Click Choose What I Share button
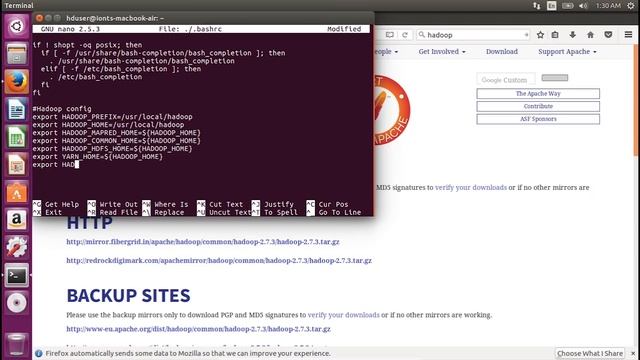The height and width of the screenshot is (360, 640). tap(590, 353)
